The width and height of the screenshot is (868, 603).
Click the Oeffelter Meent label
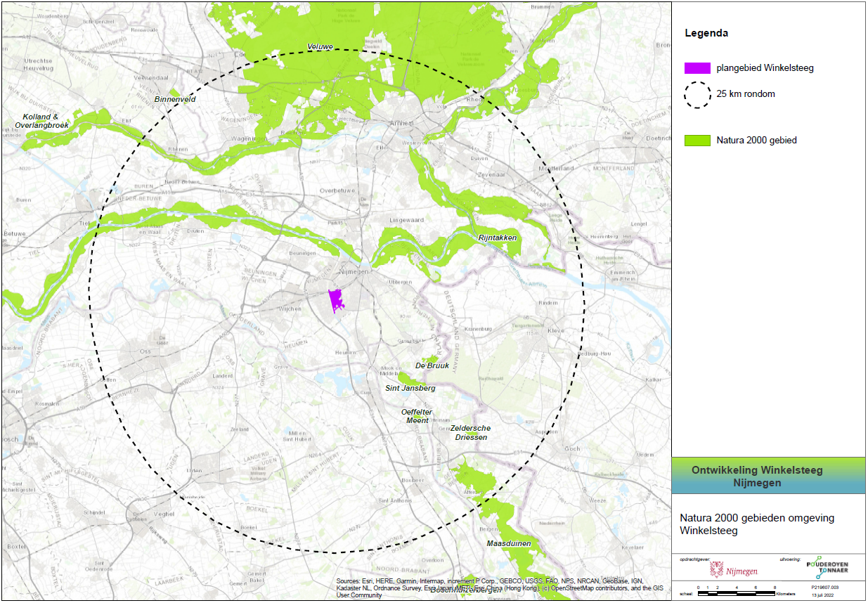coord(417,416)
